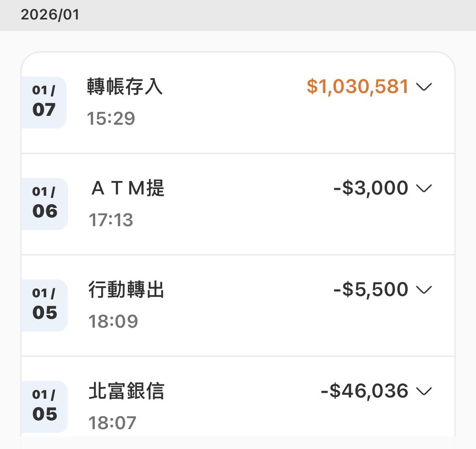The width and height of the screenshot is (476, 449).
Task: Select the 01/07 date badge
Action: [44, 102]
